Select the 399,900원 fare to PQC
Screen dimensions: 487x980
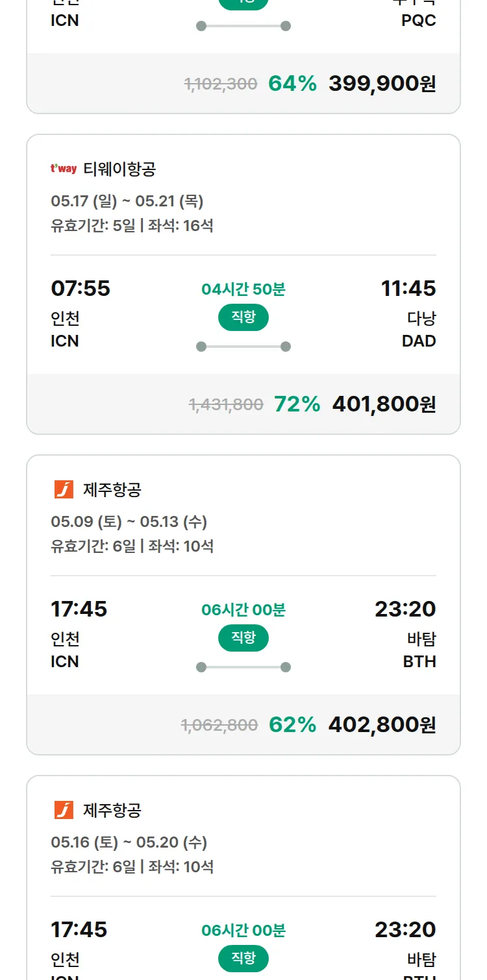tap(382, 84)
